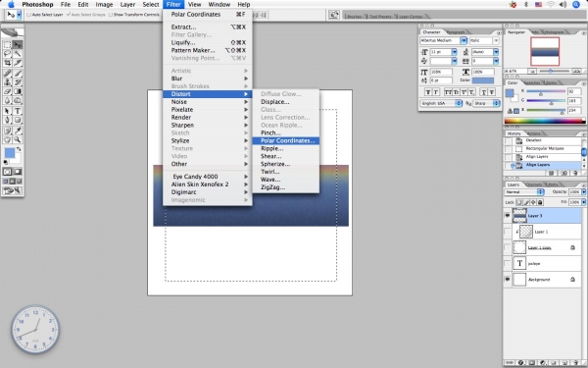The height and width of the screenshot is (368, 588).
Task: Open the Fill slider arrow
Action: [x=583, y=202]
